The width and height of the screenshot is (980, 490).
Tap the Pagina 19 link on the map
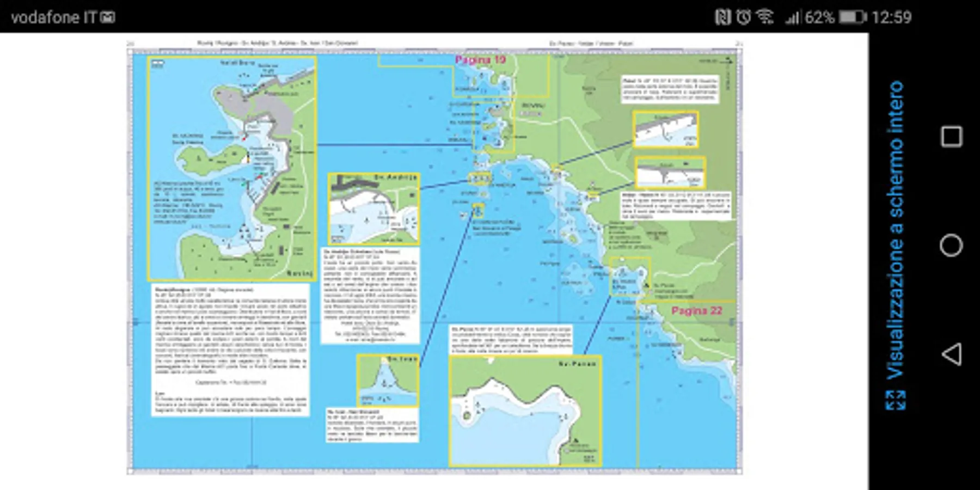click(480, 60)
